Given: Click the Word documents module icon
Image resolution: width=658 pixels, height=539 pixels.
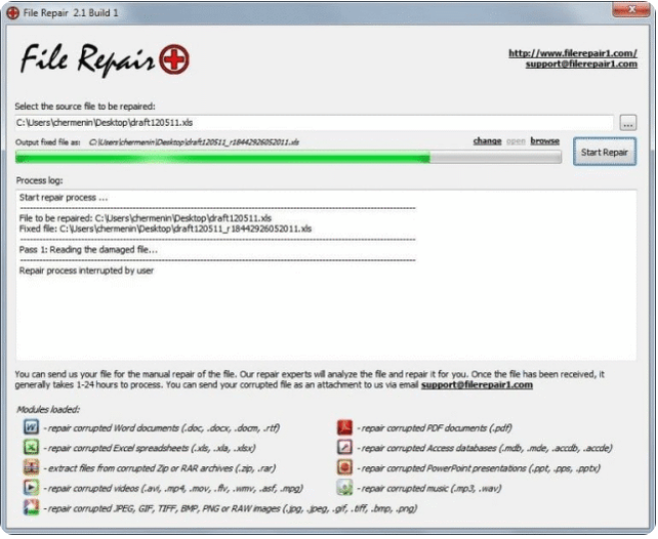Looking at the screenshot, I should coord(31,427).
